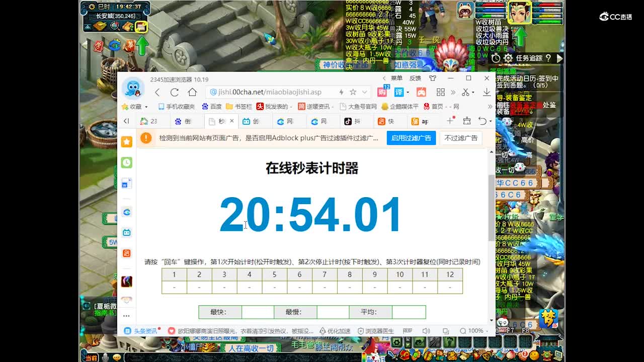Click the lightning speed-mode icon in address bar
Image resolution: width=644 pixels, height=362 pixels.
(x=341, y=92)
